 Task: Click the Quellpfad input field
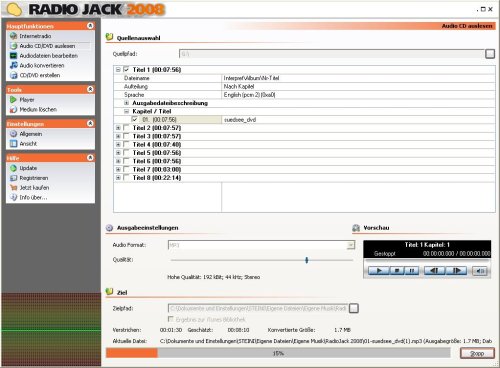coord(332,54)
